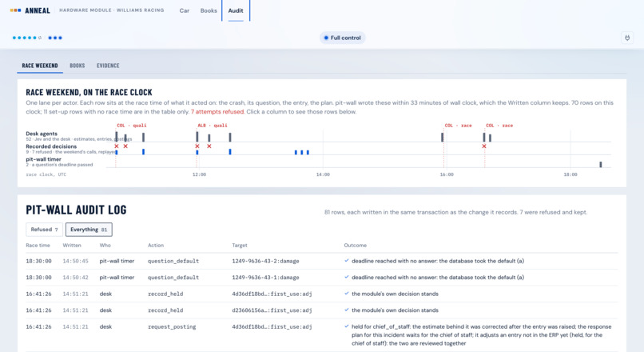Click the checkmark icon in first question_default row

pos(347,261)
